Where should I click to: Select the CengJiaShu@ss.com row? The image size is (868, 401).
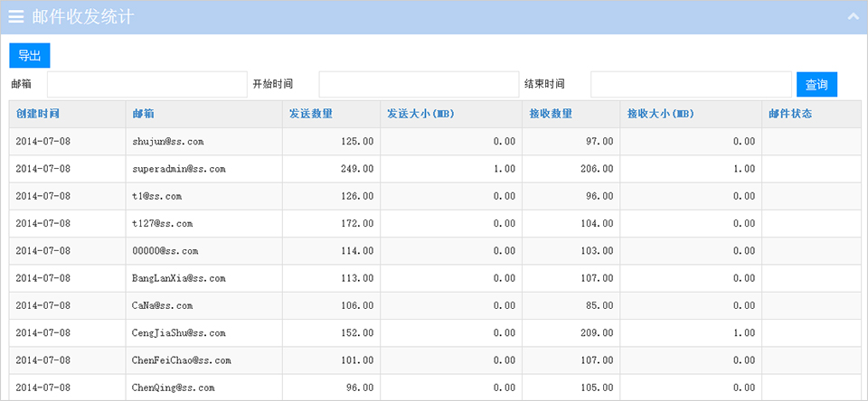(x=435, y=333)
